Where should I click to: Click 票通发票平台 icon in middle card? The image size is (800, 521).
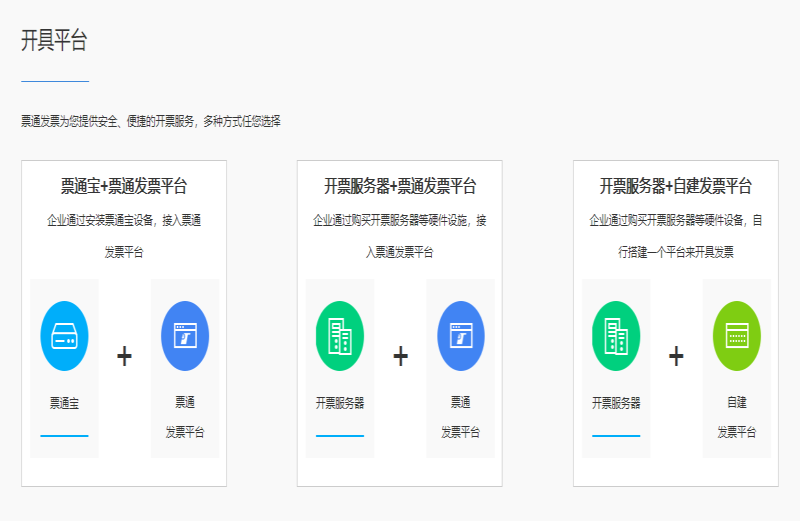coord(461,336)
